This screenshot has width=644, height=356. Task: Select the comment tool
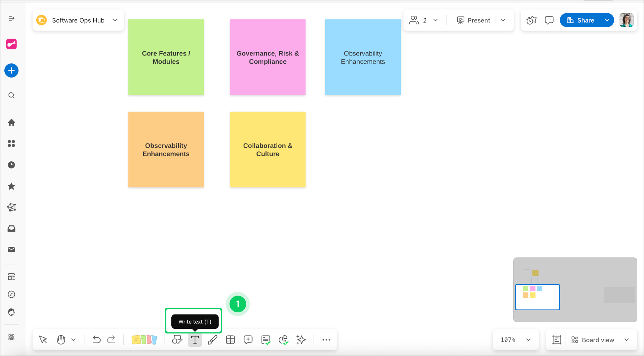tap(248, 340)
